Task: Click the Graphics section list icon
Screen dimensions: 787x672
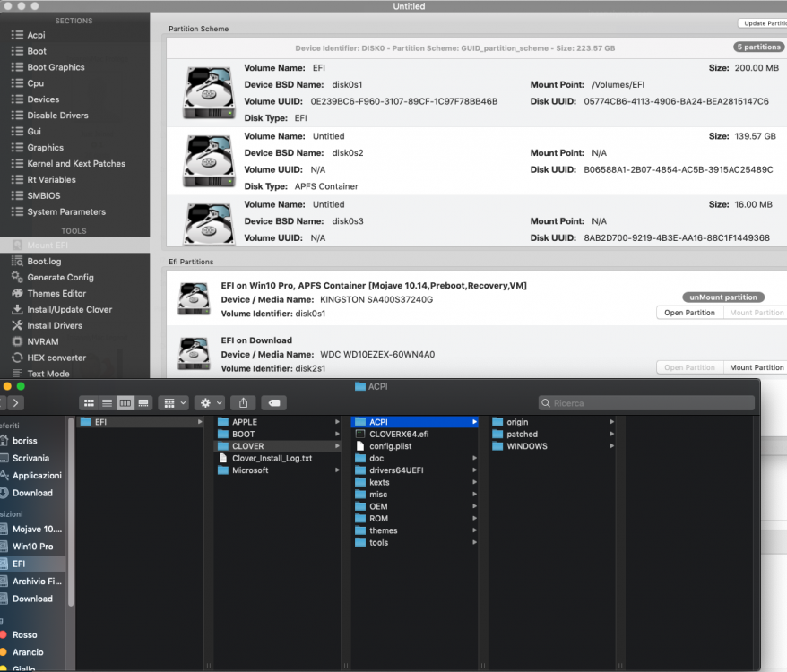Action: tap(18, 148)
